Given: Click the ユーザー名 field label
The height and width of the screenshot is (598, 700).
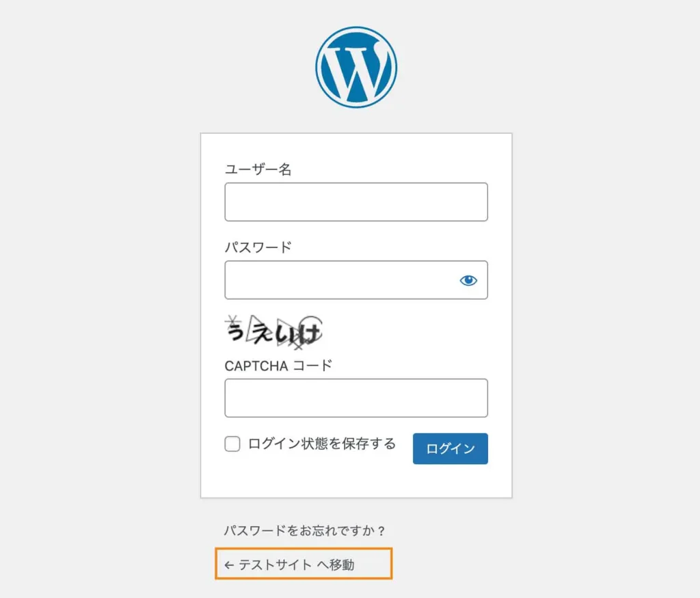Looking at the screenshot, I should pos(258,169).
